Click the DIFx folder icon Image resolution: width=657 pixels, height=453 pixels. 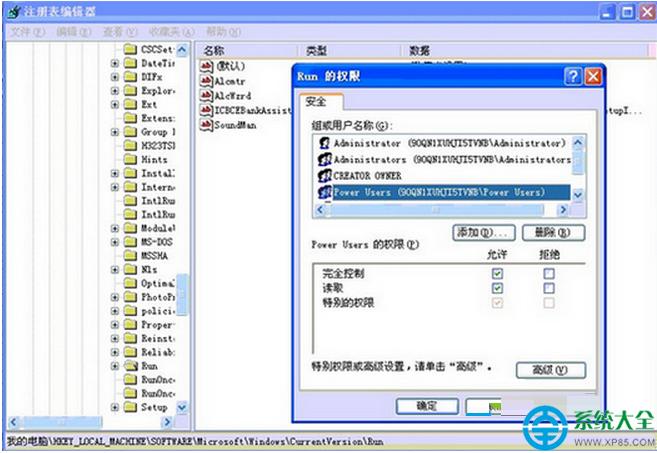click(x=131, y=77)
